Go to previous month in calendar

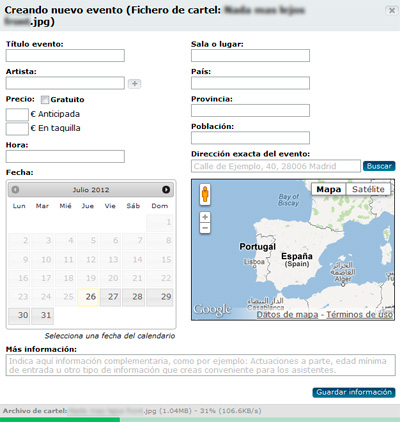(x=15, y=190)
